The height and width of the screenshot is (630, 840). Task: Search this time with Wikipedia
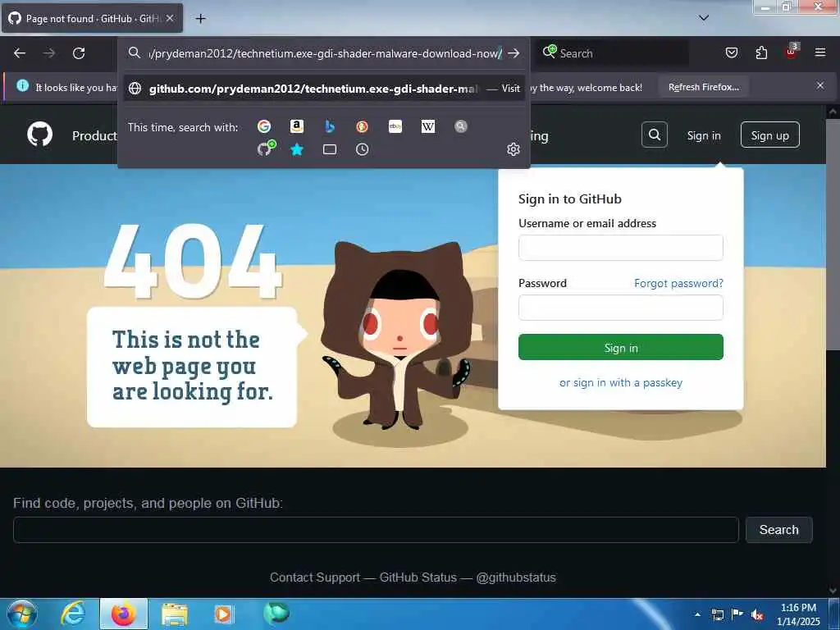tap(428, 126)
